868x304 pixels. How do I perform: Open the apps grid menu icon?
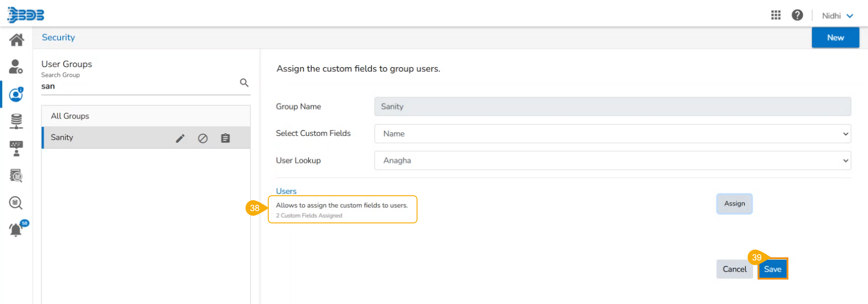[776, 15]
